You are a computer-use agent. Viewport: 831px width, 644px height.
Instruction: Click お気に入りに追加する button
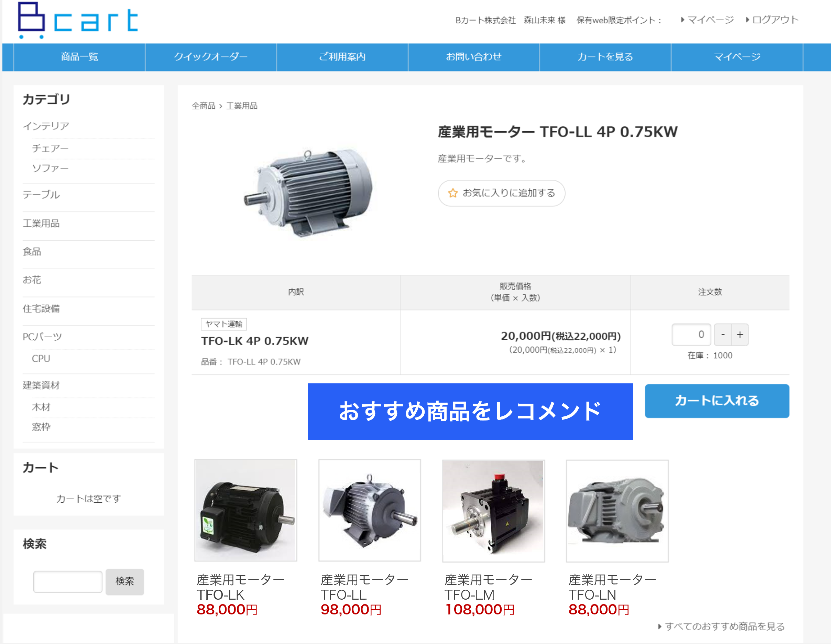pyautogui.click(x=501, y=193)
